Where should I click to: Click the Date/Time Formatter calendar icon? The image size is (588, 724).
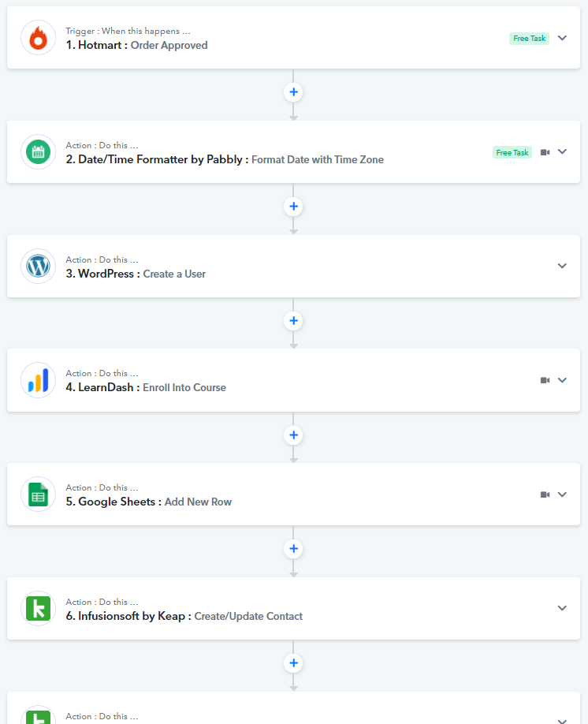pyautogui.click(x=39, y=152)
